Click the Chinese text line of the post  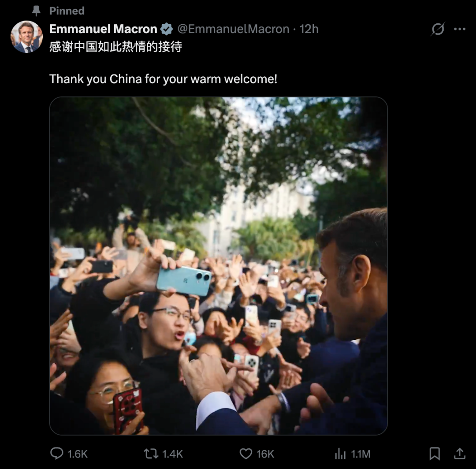[115, 47]
